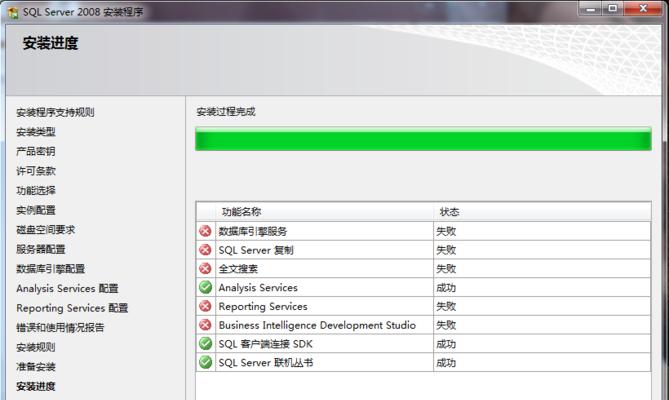Viewport: 669px width, 400px height.
Task: Click the failed icon for 全文搜索
Action: point(205,269)
